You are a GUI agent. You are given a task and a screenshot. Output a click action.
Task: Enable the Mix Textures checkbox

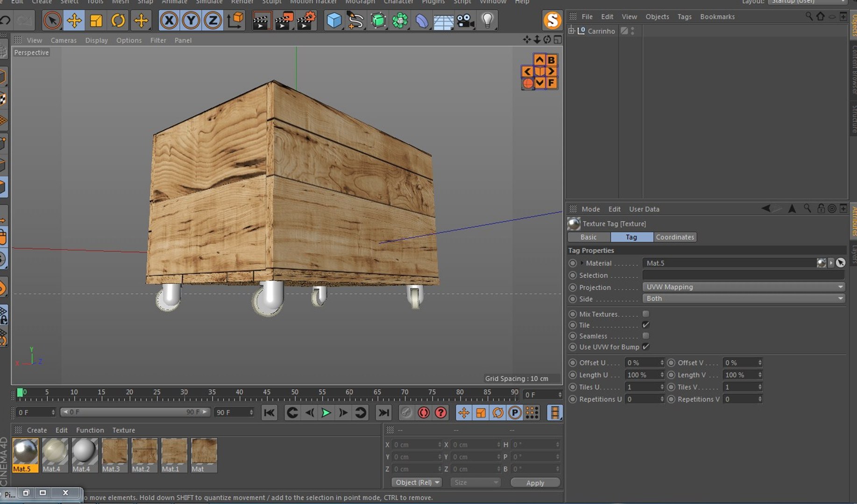coord(646,314)
